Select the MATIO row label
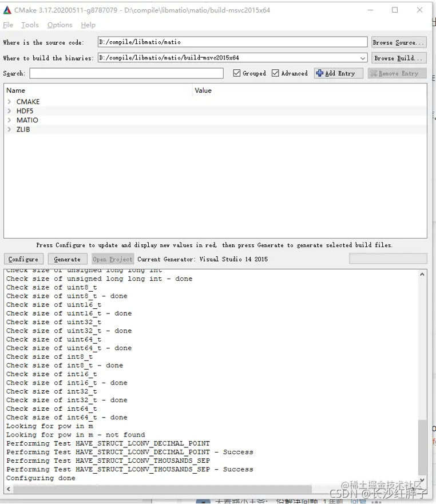The image size is (436, 504). [x=27, y=120]
